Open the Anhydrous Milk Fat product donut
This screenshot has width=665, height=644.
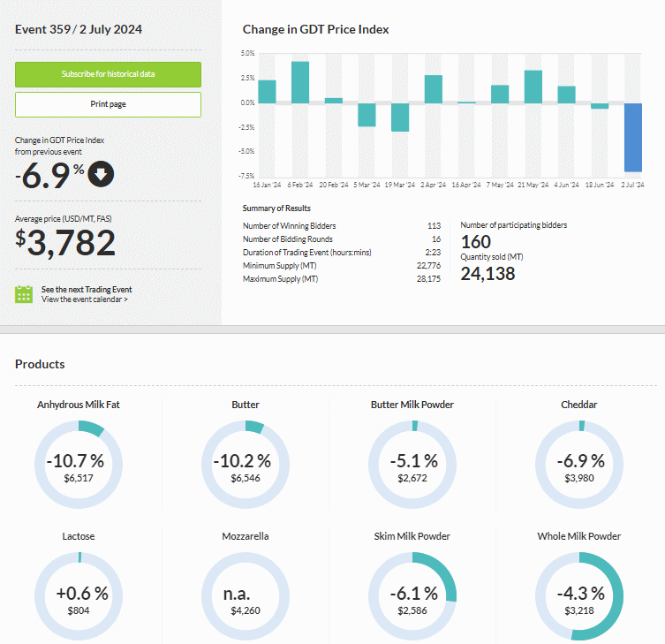tap(79, 465)
